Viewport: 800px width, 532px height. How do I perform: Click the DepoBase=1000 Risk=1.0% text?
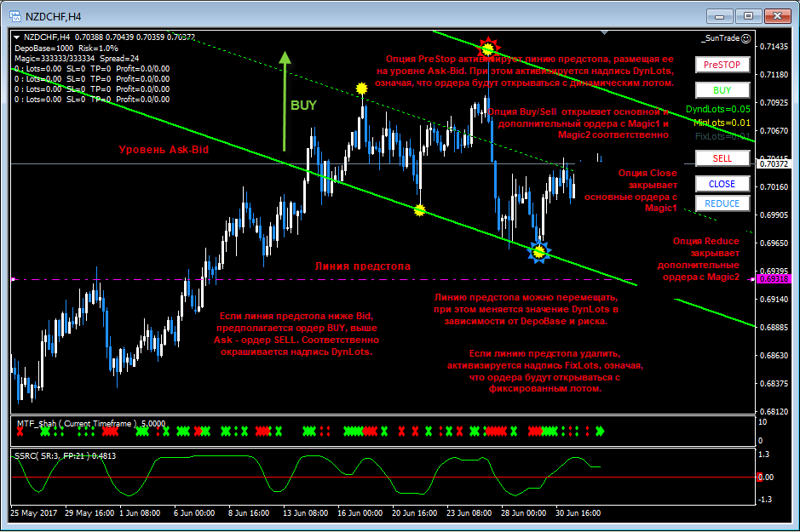(x=66, y=49)
